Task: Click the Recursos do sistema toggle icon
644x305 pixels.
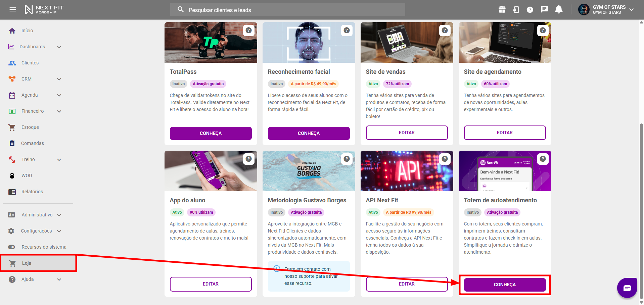Action: coord(12,247)
